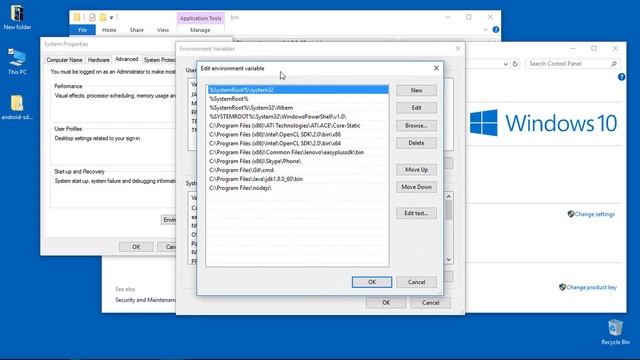640x360 pixels.
Task: Open Recycle Bin on desktop
Action: click(615, 332)
